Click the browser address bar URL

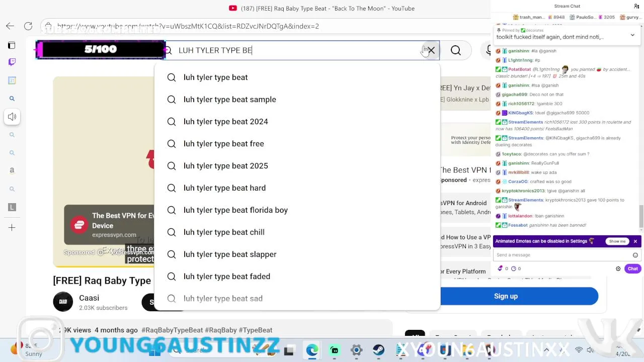[188, 26]
